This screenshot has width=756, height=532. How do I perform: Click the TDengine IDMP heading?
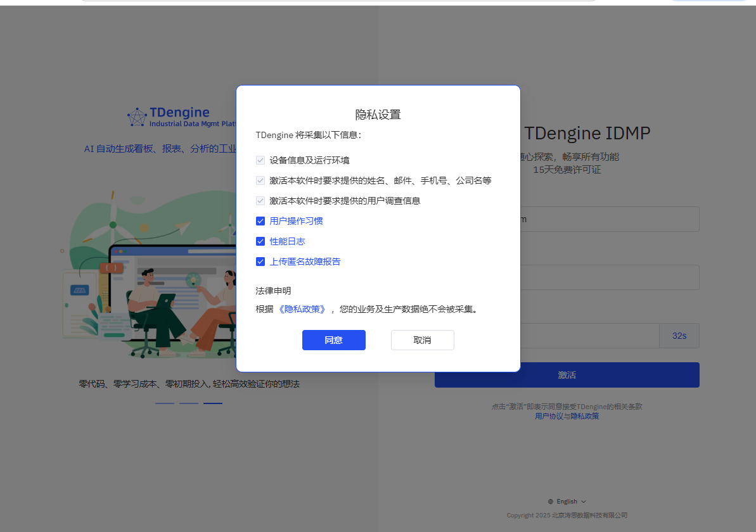point(587,133)
